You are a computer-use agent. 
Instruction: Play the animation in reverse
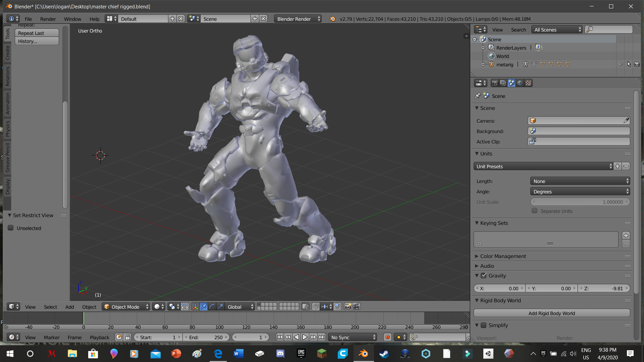pos(296,337)
